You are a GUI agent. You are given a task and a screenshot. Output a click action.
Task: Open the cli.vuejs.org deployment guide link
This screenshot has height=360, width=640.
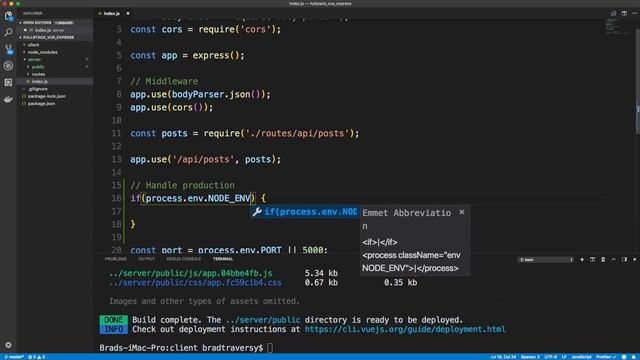coord(405,329)
